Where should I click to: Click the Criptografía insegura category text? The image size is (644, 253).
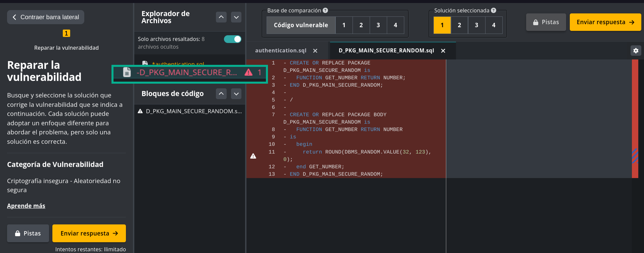pos(64,185)
